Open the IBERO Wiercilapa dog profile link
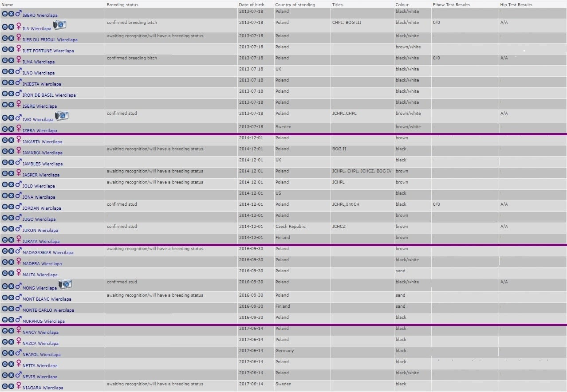The height and width of the screenshot is (392, 567). [40, 16]
